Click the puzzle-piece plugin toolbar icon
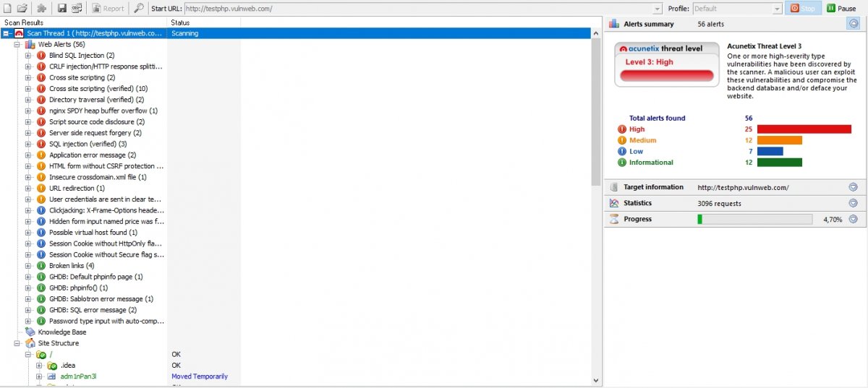Screen dimensions: 868x388 click(x=42, y=8)
